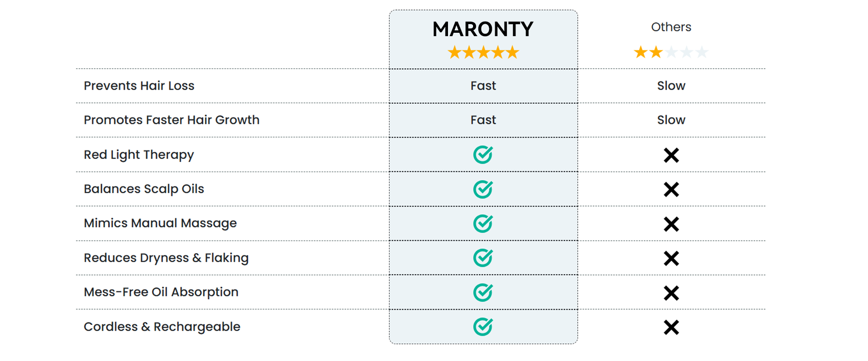Click the Fast value for Prevents Hair Loss
Viewport: 868px width, 361px height.
483,86
